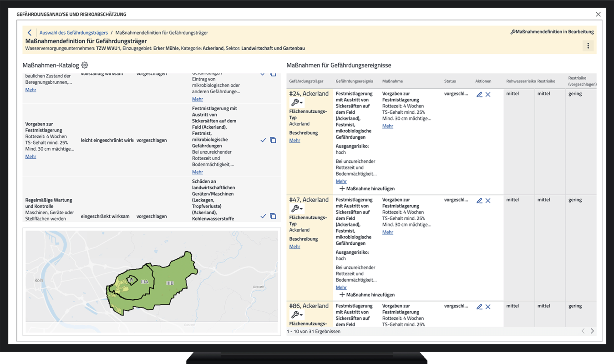
Task: Add a measure via Maßnahme hinzufügen in row #47
Action: point(367,295)
